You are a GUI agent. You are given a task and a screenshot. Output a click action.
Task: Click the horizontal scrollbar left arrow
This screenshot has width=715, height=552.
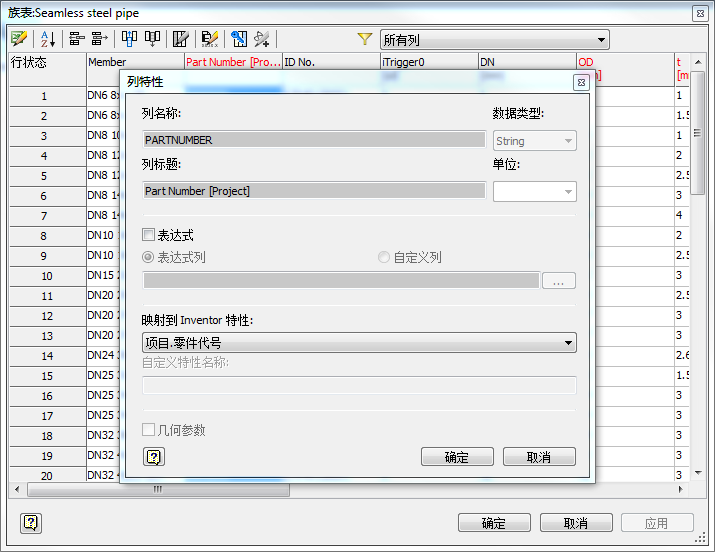point(17,489)
